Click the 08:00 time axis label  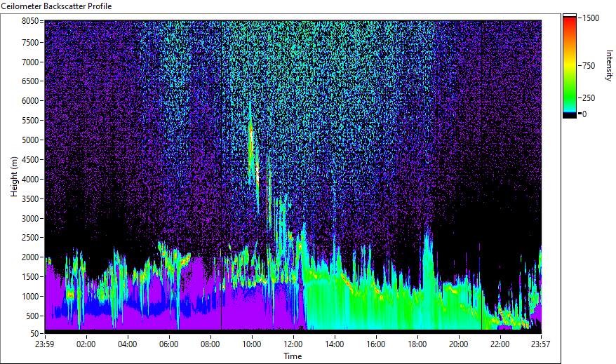pyautogui.click(x=210, y=344)
